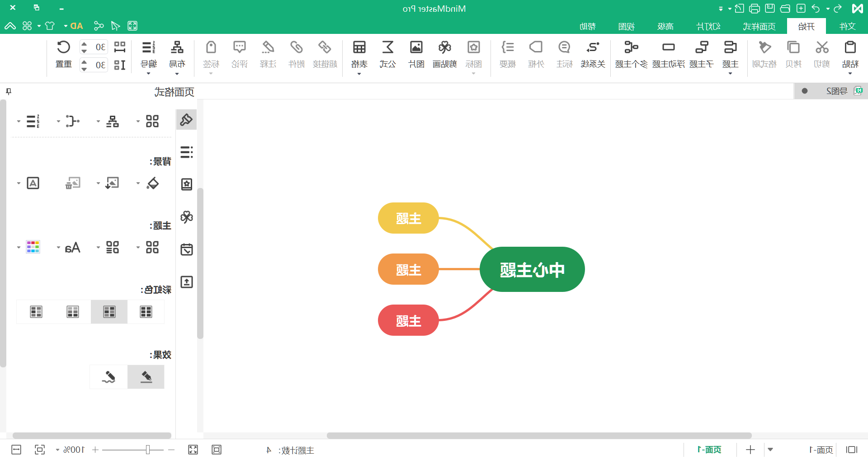868x460 pixels.
Task: Enable the hand-drawn wavy effect option
Action: tap(108, 377)
